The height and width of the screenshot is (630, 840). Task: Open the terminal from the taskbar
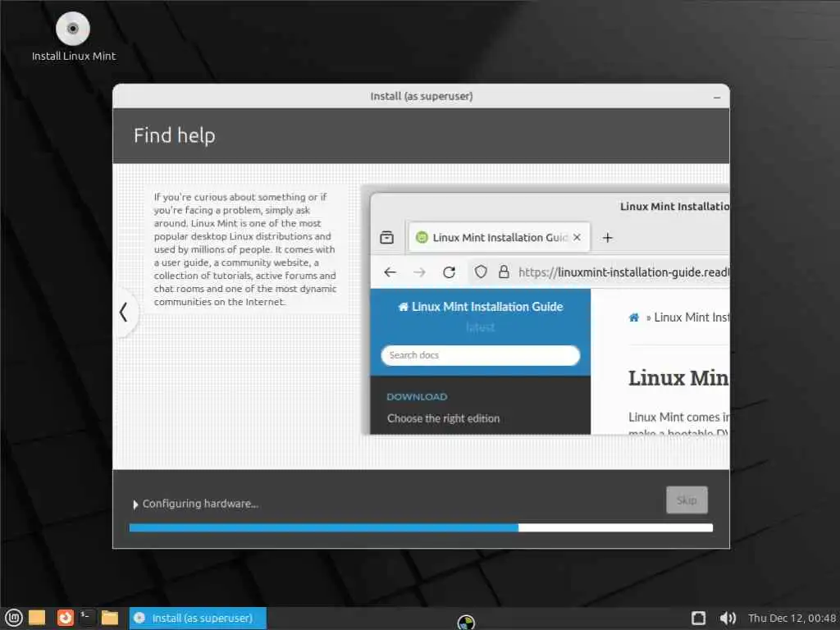pos(87,618)
